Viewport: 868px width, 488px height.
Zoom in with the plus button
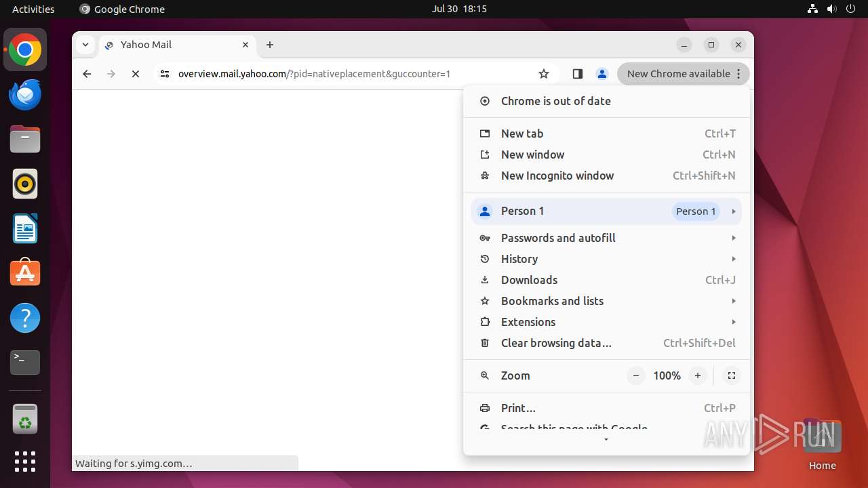(x=698, y=375)
